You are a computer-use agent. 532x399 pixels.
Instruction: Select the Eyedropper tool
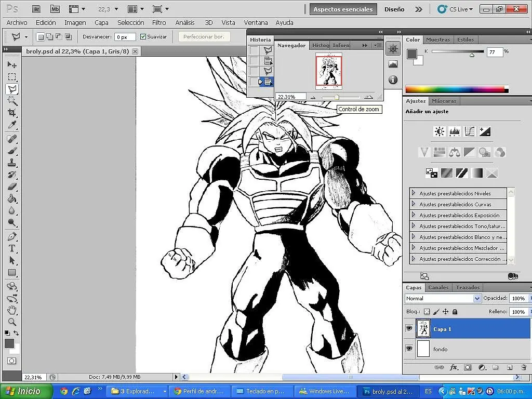12,125
